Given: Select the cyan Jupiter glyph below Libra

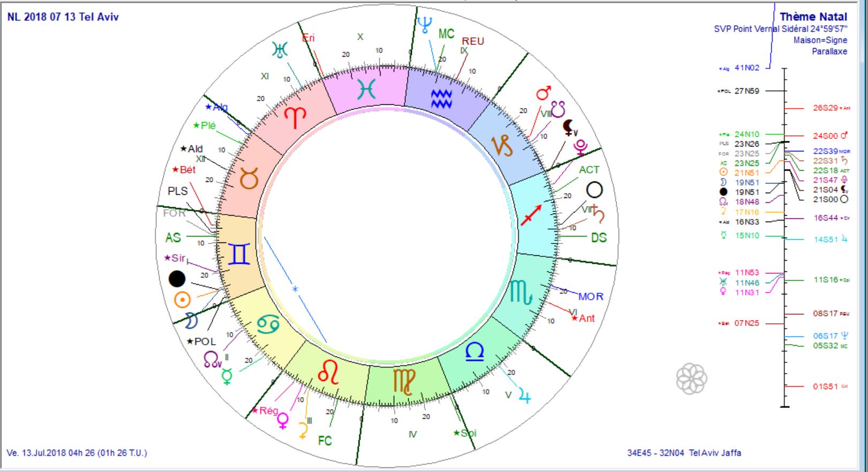Looking at the screenshot, I should [x=525, y=397].
